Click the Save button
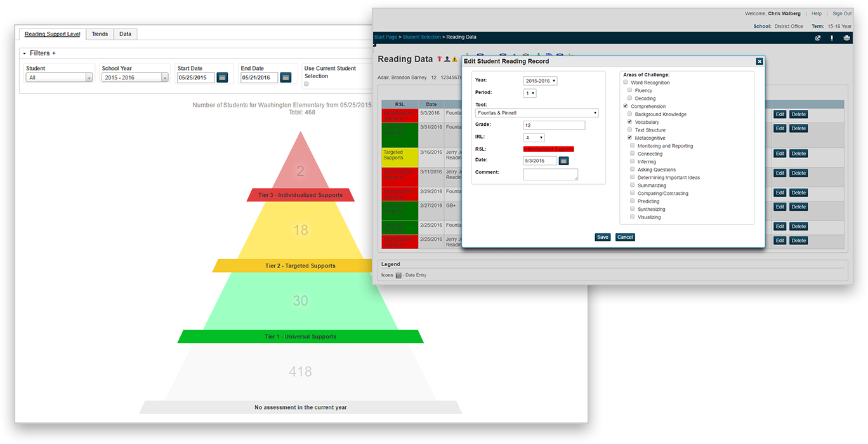The height and width of the screenshot is (444, 868). (602, 237)
